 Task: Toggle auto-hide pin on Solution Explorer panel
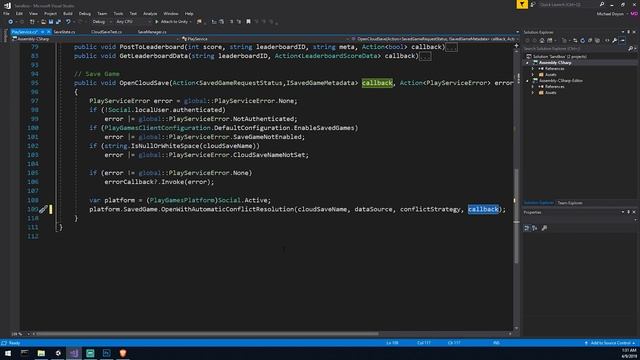click(629, 32)
